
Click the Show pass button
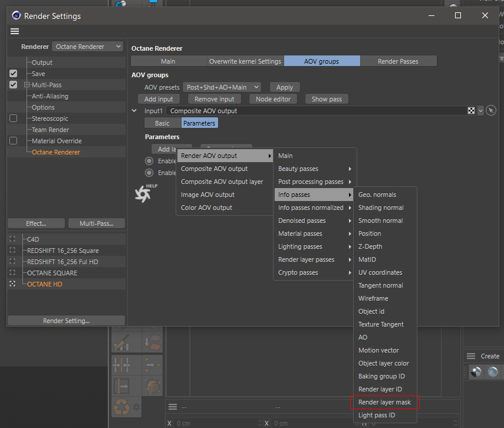tap(327, 99)
